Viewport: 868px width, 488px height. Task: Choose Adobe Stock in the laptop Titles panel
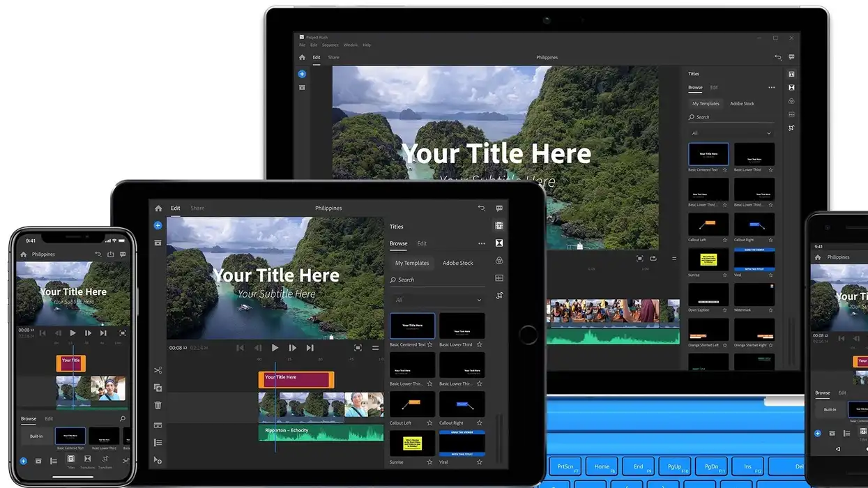pyautogui.click(x=742, y=104)
